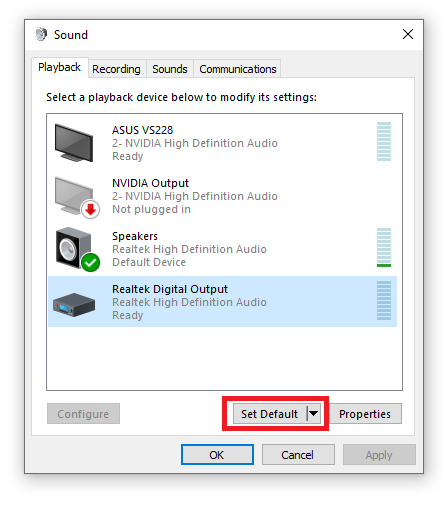Viewport: 445px width, 517px height.
Task: Click the Set Default button
Action: (x=270, y=414)
